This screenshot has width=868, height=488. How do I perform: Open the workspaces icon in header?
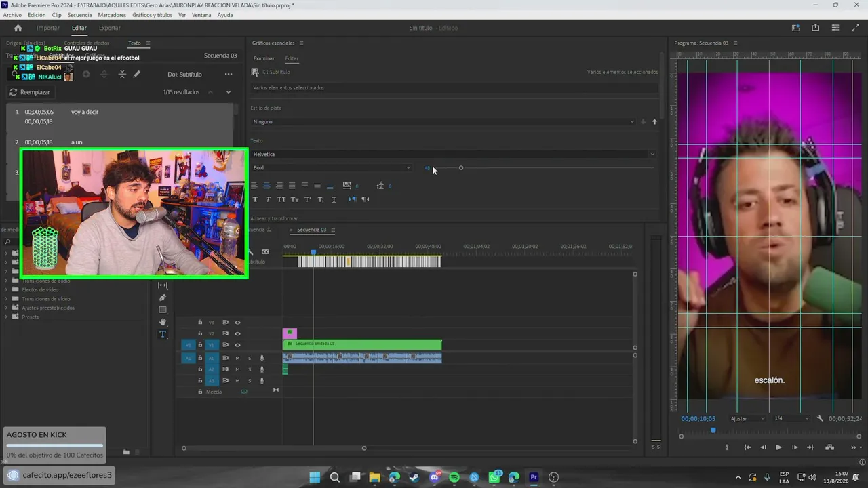(x=795, y=28)
